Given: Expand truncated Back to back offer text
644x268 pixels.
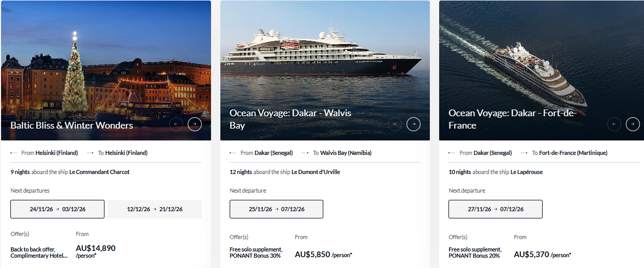Looking at the screenshot, I should (x=39, y=253).
